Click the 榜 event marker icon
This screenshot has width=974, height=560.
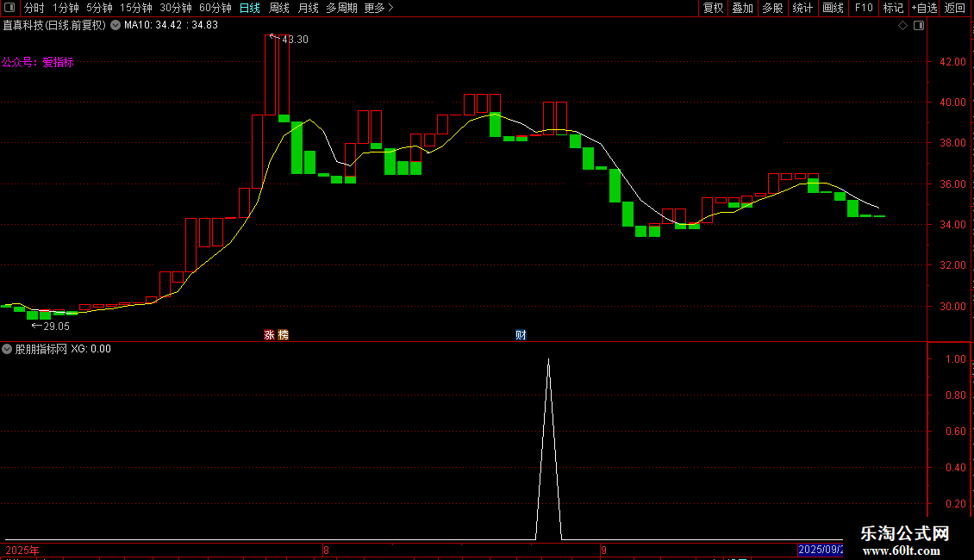pyautogui.click(x=284, y=334)
